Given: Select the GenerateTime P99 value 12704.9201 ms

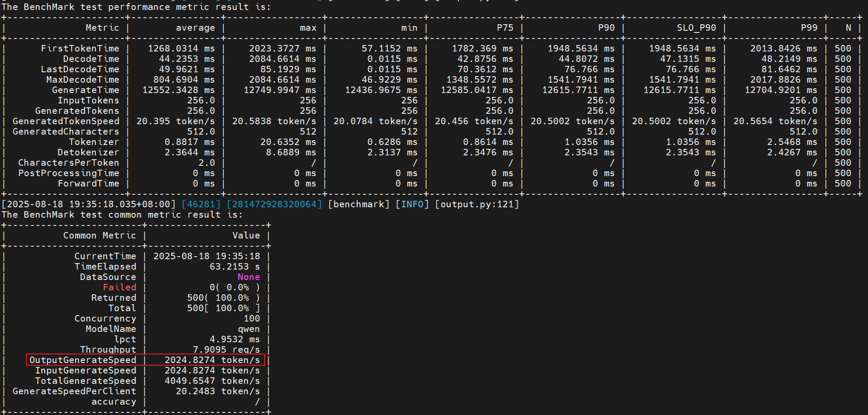Looking at the screenshot, I should coord(781,90).
